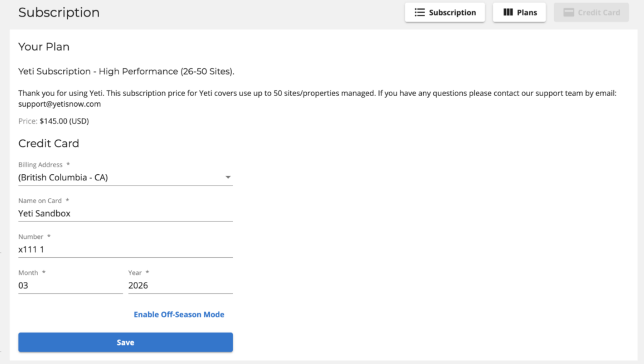The width and height of the screenshot is (644, 364).
Task: Click the Subscription page title
Action: [x=59, y=13]
